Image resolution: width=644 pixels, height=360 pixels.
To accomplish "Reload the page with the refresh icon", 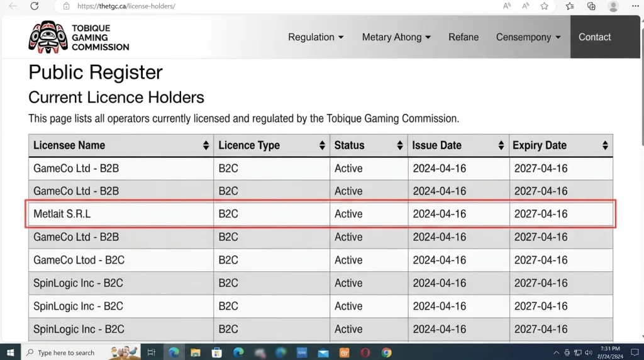I will (x=35, y=6).
